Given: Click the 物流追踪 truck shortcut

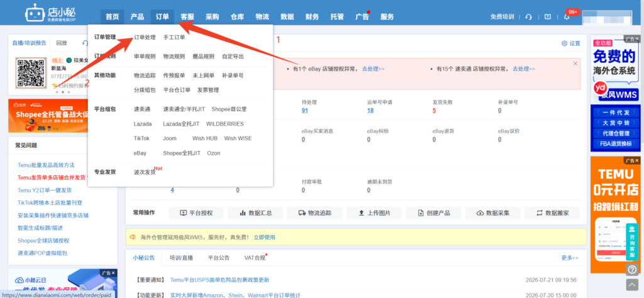Looking at the screenshot, I should coord(314,213).
